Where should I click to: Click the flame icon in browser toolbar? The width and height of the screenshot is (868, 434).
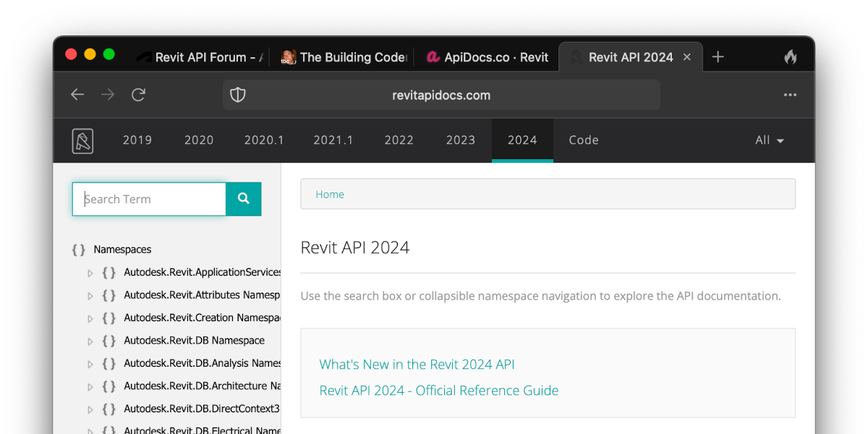coord(790,56)
